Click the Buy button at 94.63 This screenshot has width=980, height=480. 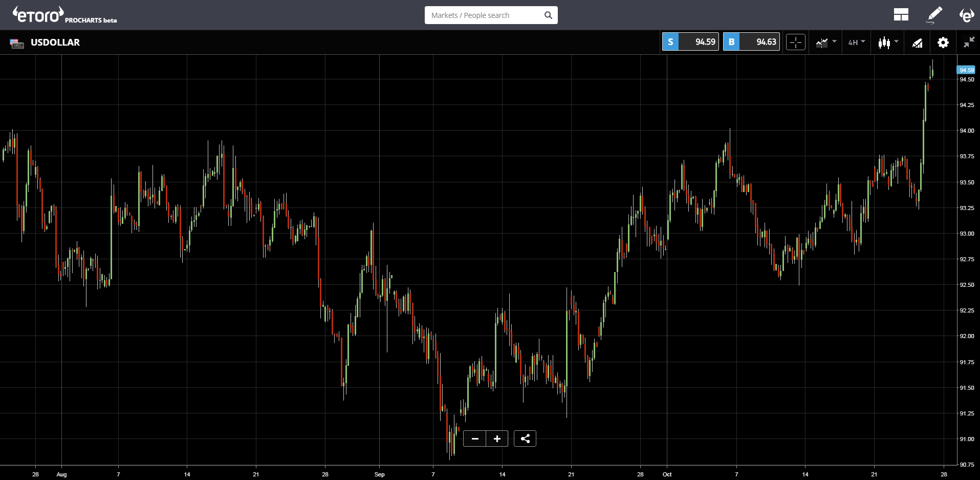coord(751,42)
